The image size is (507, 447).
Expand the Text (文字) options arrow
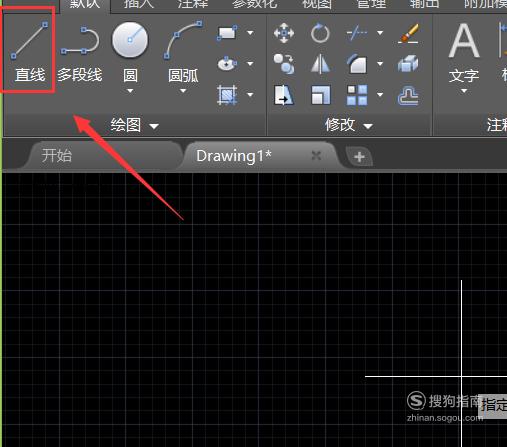[464, 91]
